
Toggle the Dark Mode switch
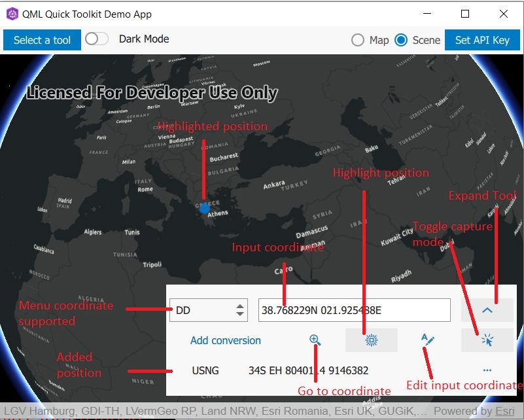point(97,39)
